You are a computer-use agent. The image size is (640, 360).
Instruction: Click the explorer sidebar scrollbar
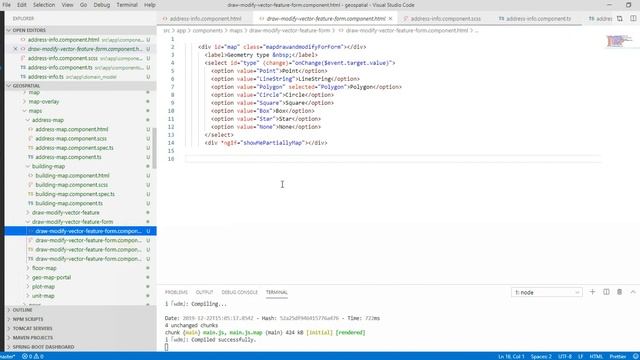point(154,148)
